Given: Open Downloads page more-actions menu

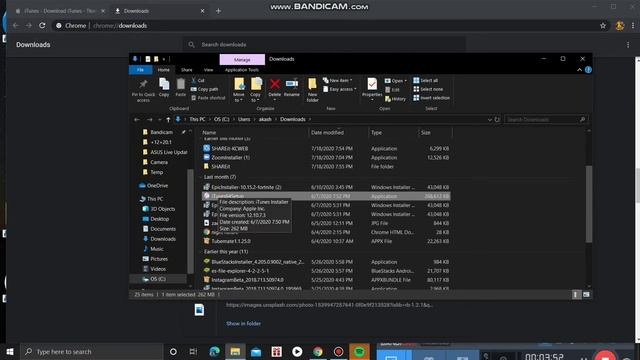Looking at the screenshot, I should pos(628,45).
